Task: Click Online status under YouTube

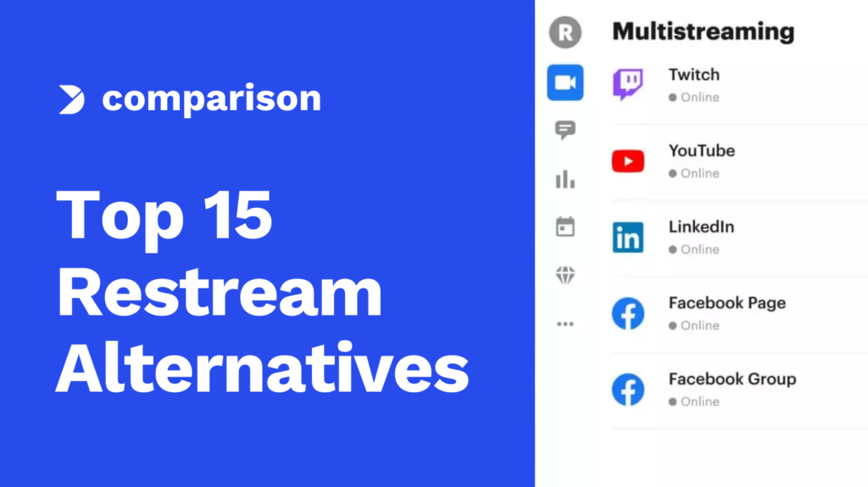Action: (x=694, y=173)
